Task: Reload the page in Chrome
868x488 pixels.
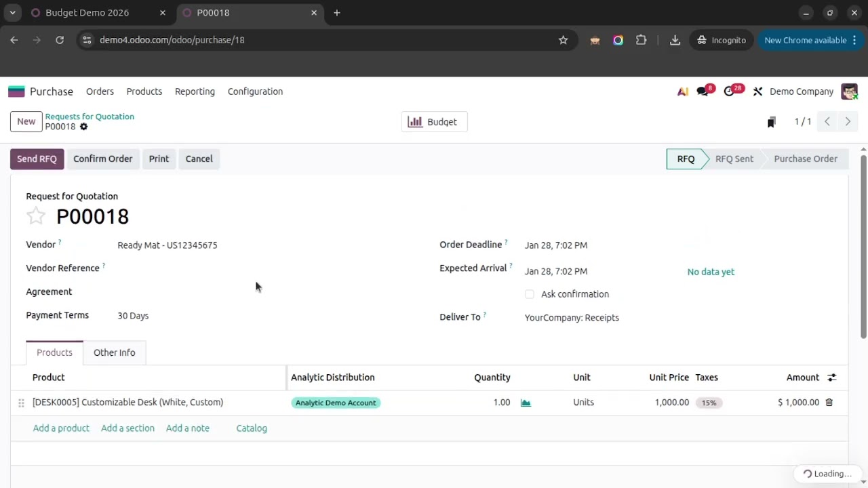Action: click(60, 40)
